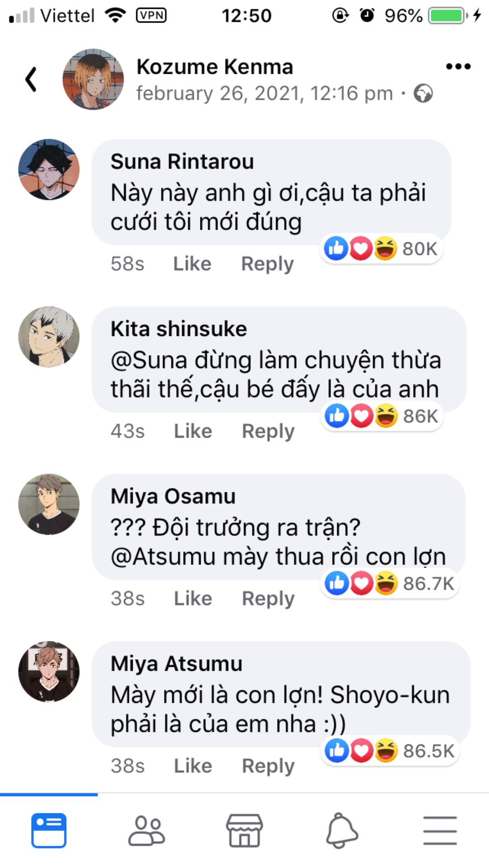Like Miya Osamu's comment
Screen dimensions: 489x868
tap(193, 598)
